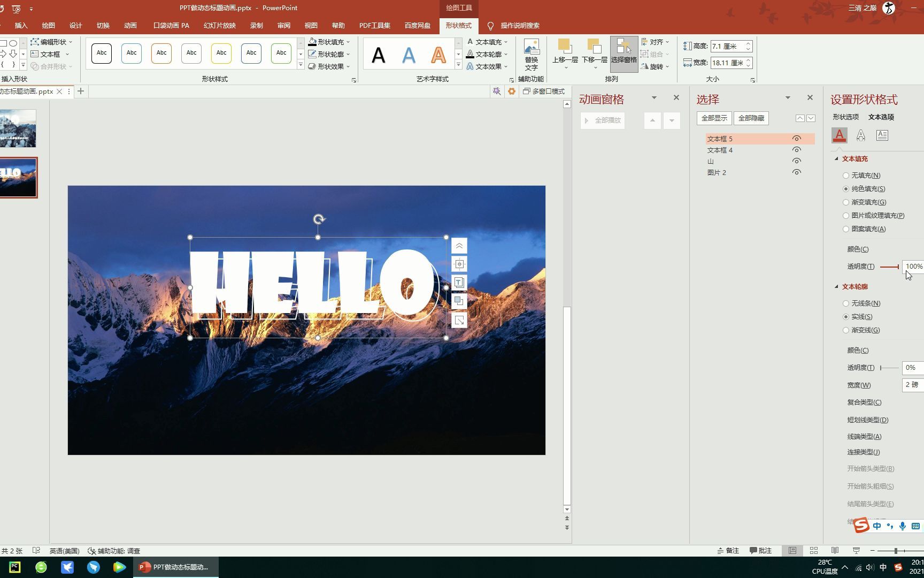The height and width of the screenshot is (578, 924).
Task: Collapse the 文本轮廓 section
Action: 836,287
